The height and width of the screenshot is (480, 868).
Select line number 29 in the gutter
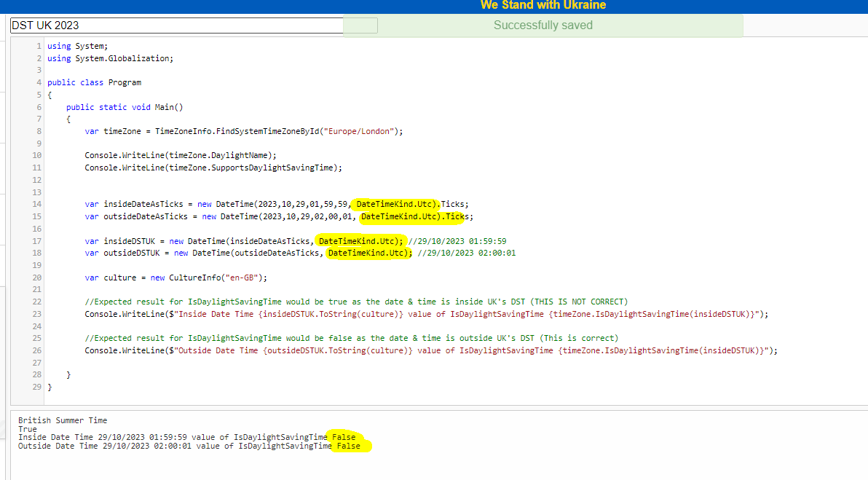(36, 387)
